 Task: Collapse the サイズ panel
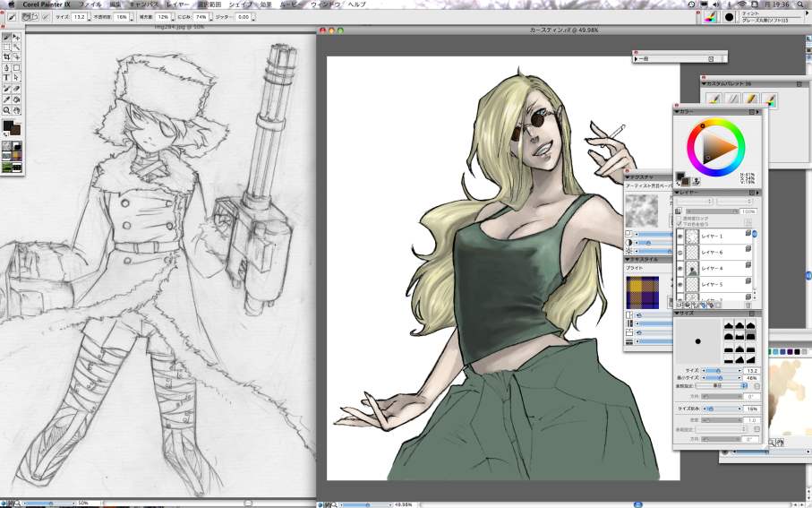click(x=677, y=313)
